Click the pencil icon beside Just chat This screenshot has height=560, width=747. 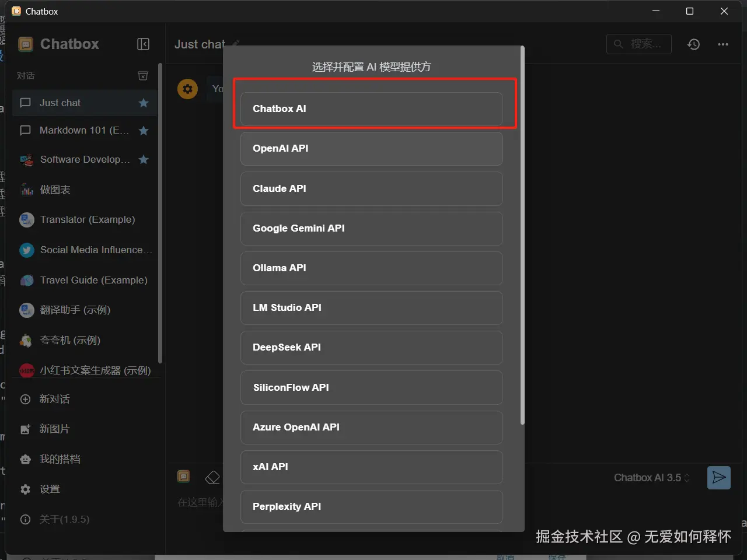[236, 44]
